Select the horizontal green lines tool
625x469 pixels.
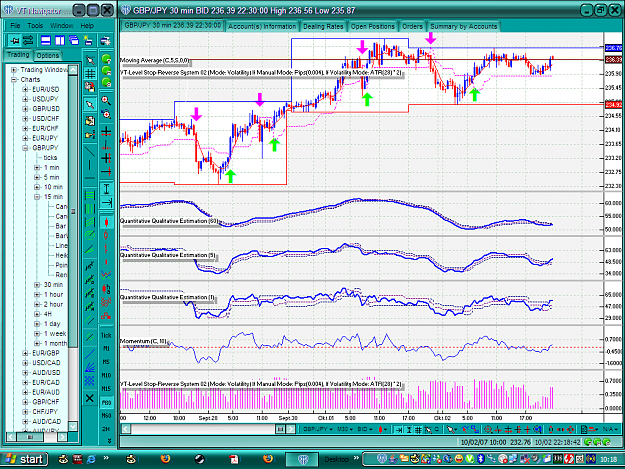coord(90,195)
